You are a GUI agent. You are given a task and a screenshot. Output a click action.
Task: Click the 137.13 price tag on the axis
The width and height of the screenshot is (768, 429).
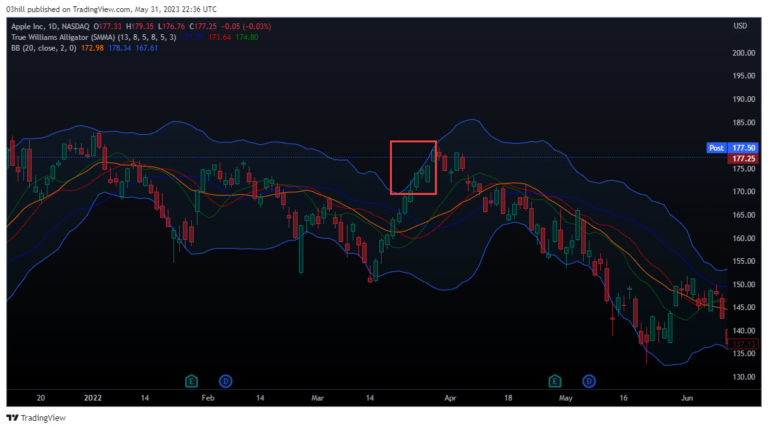pyautogui.click(x=743, y=344)
